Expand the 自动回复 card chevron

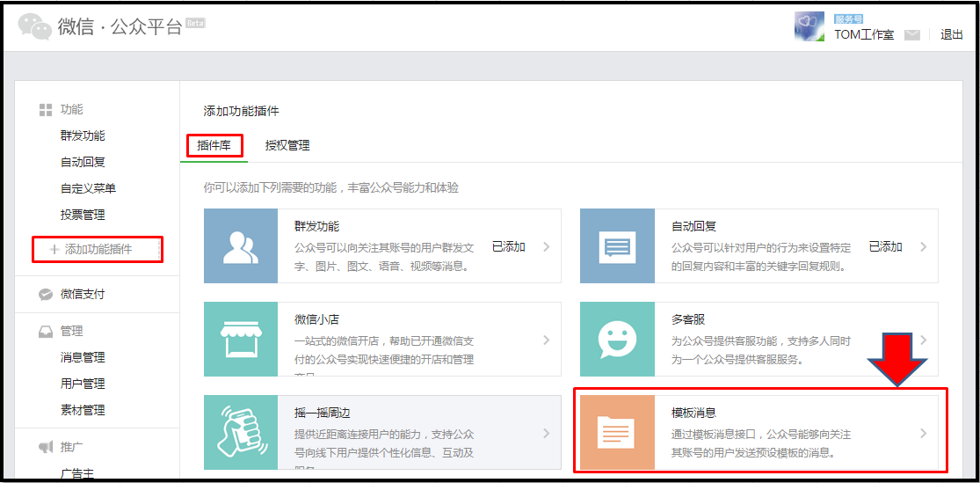coord(923,246)
